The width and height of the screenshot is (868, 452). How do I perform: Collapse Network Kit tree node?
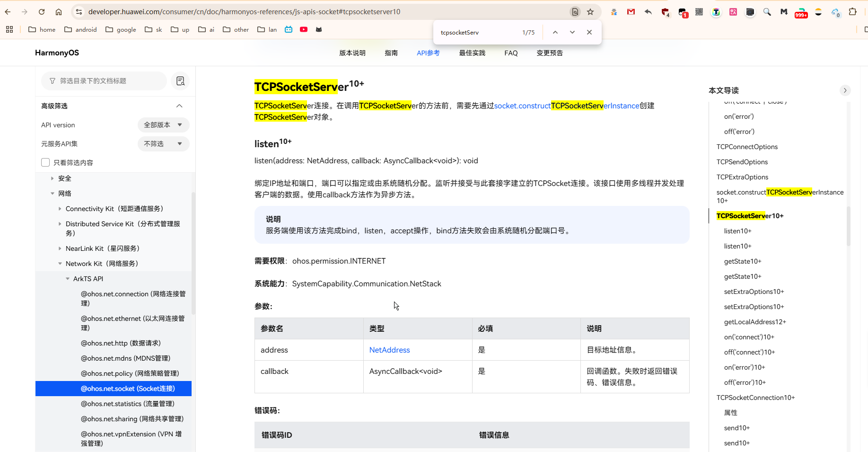click(60, 264)
